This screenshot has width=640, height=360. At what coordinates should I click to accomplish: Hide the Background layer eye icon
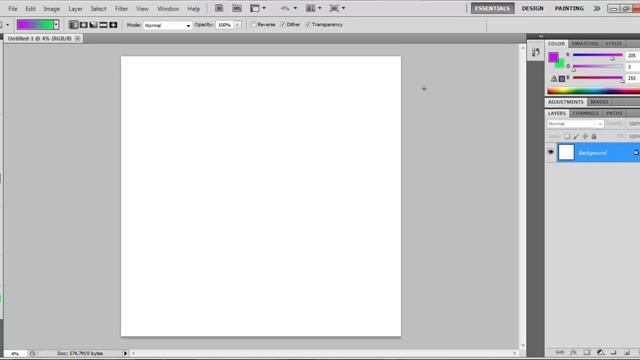pos(551,152)
